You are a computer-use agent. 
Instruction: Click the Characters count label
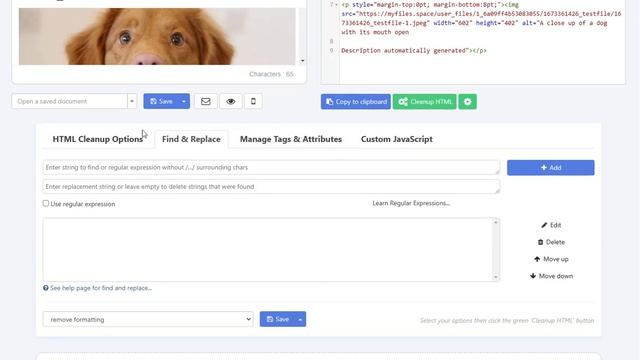click(x=271, y=74)
